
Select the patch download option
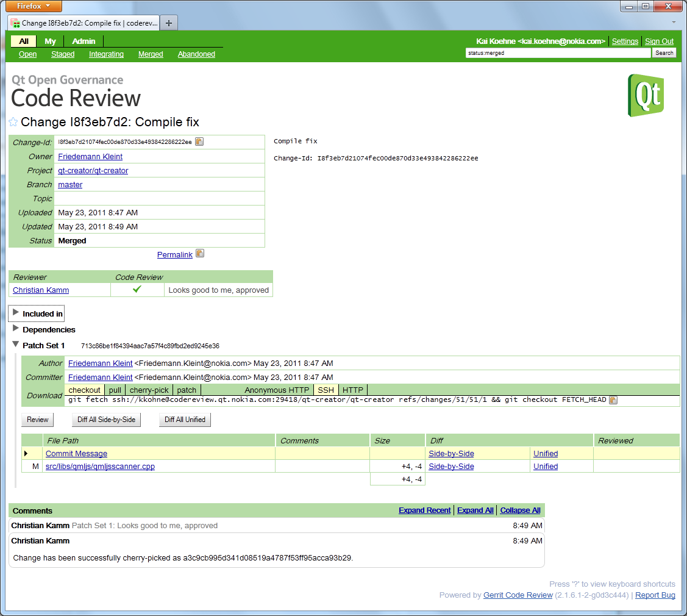coord(187,390)
